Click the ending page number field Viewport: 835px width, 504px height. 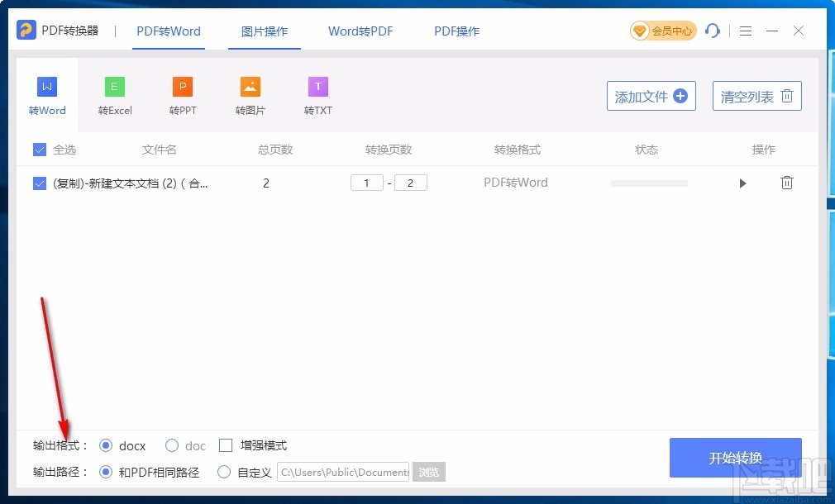pyautogui.click(x=411, y=183)
